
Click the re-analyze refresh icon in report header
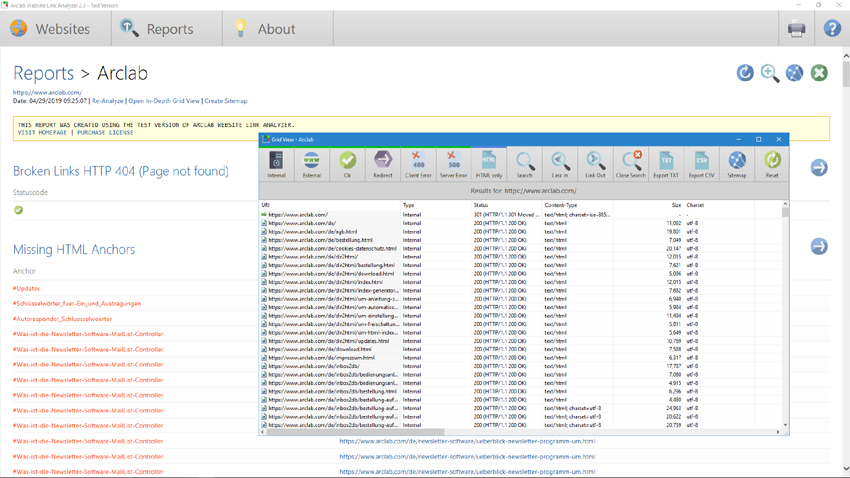coord(745,73)
